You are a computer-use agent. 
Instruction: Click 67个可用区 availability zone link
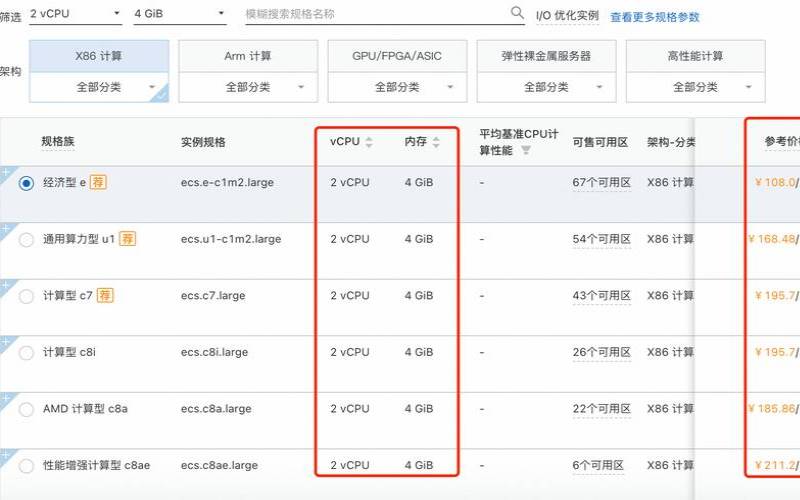click(x=600, y=183)
